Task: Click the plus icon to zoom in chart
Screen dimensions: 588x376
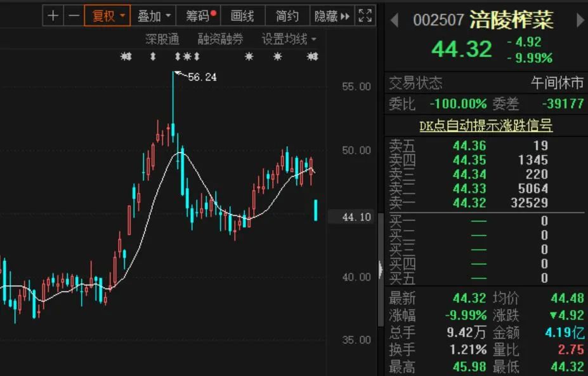Action: [53, 15]
